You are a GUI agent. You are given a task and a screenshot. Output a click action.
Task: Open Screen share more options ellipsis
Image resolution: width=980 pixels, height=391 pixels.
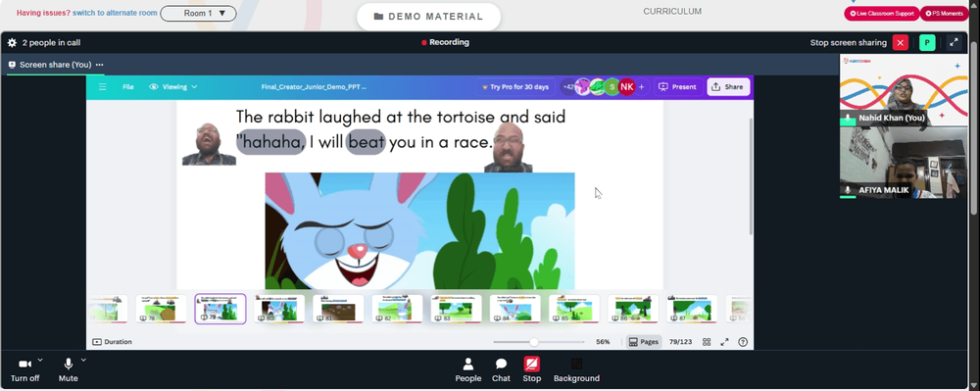99,65
